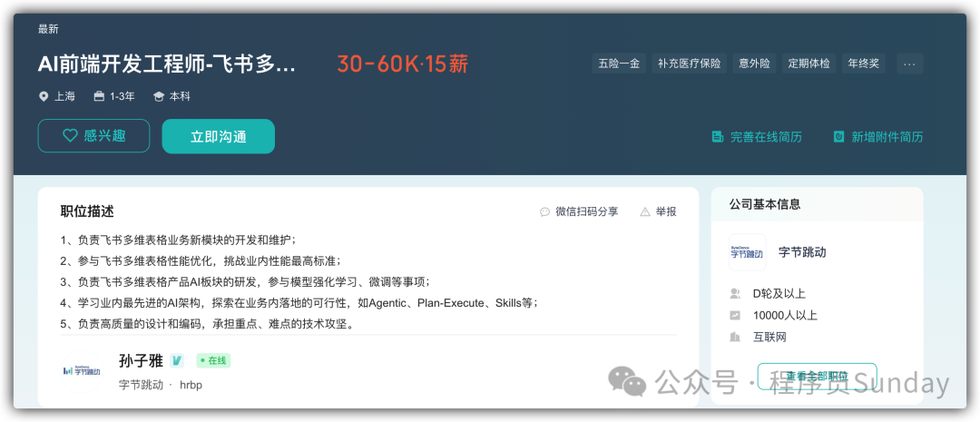Viewport: 980px width, 422px height.
Task: Click the 上海 location text
Action: point(64,96)
